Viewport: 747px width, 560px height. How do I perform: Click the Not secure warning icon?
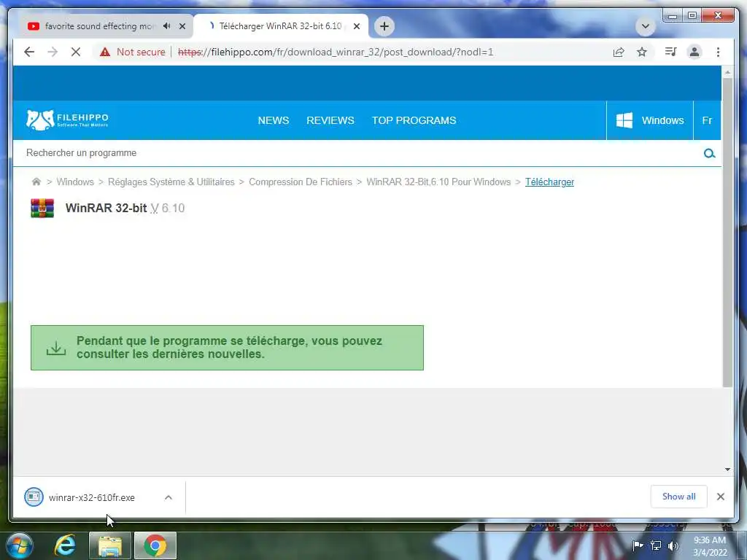pyautogui.click(x=105, y=52)
